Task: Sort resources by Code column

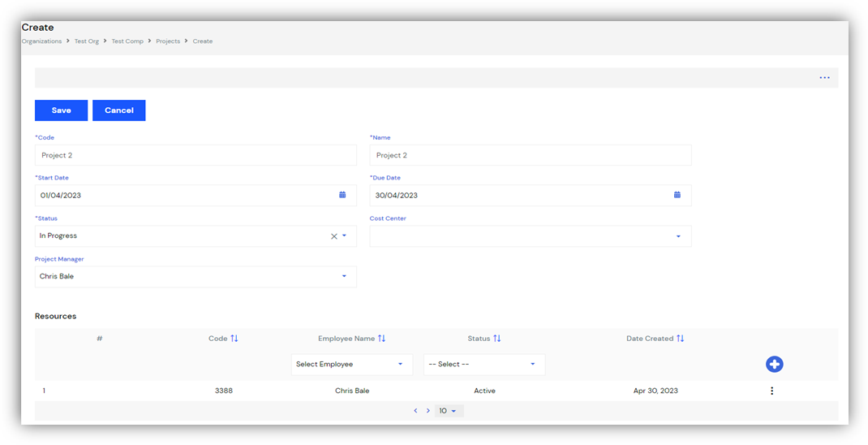Action: tap(234, 339)
